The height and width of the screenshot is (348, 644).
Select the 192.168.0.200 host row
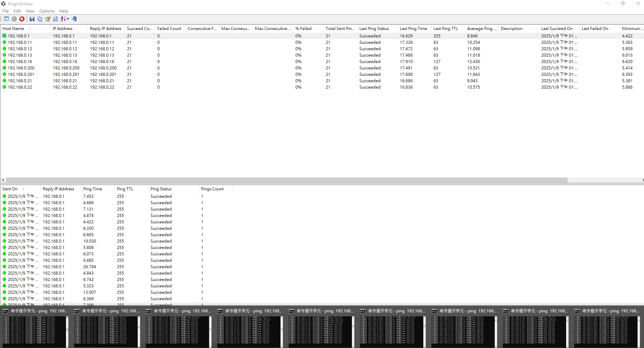coord(21,68)
